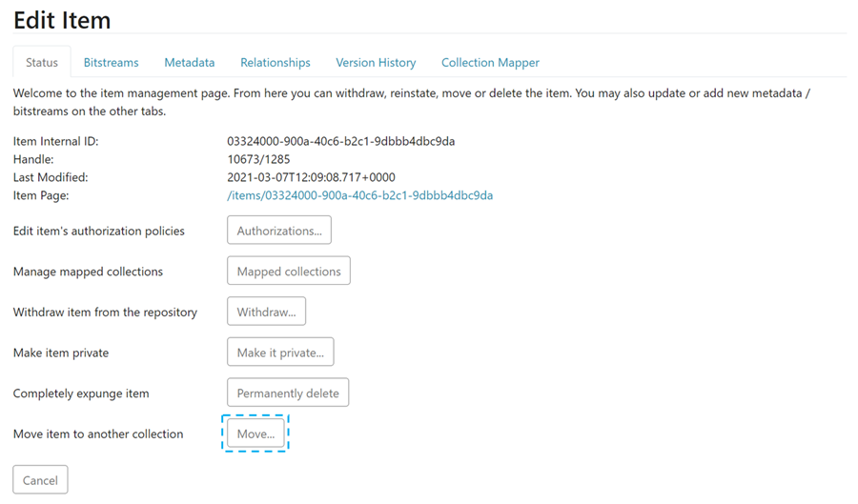The width and height of the screenshot is (858, 504).
Task: Click the Edit Item page heading
Action: coord(62,19)
